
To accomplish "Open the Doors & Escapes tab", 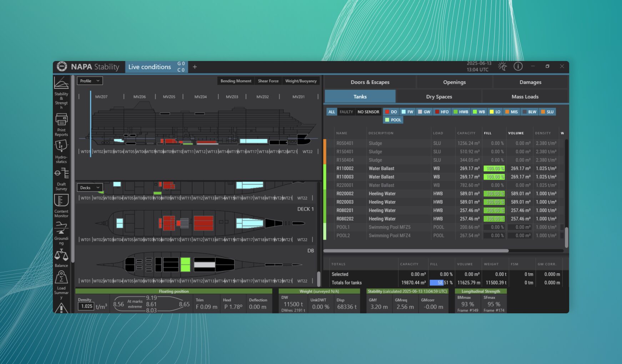I will click(370, 82).
